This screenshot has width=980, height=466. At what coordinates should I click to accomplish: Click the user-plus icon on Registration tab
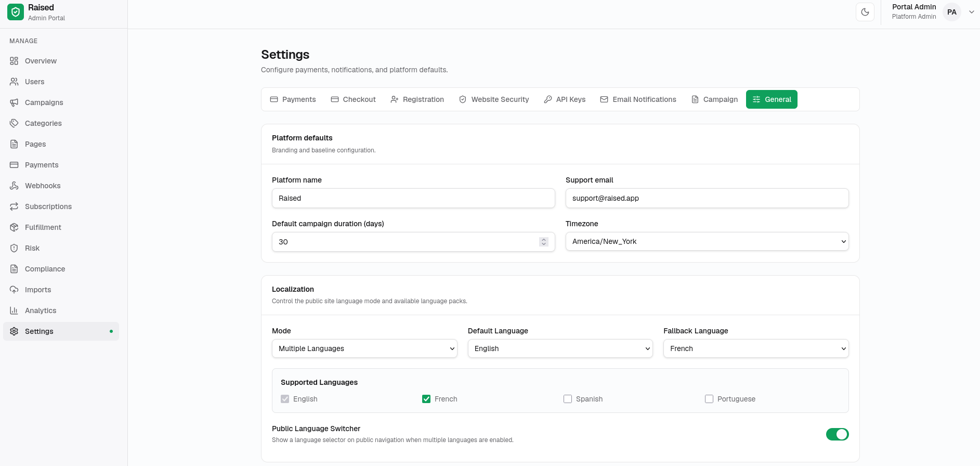[x=395, y=99]
